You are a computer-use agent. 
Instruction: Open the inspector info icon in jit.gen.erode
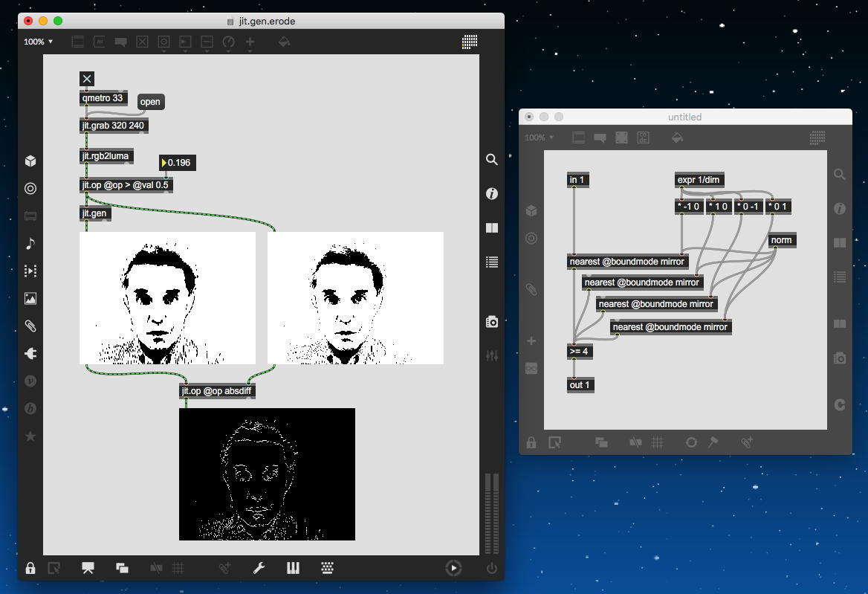click(x=491, y=194)
